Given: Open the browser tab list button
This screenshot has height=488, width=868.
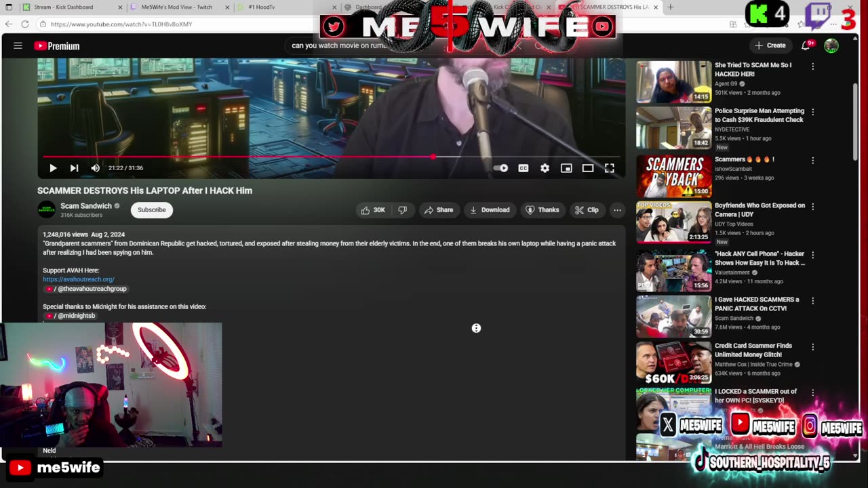Looking at the screenshot, I should tap(9, 7).
